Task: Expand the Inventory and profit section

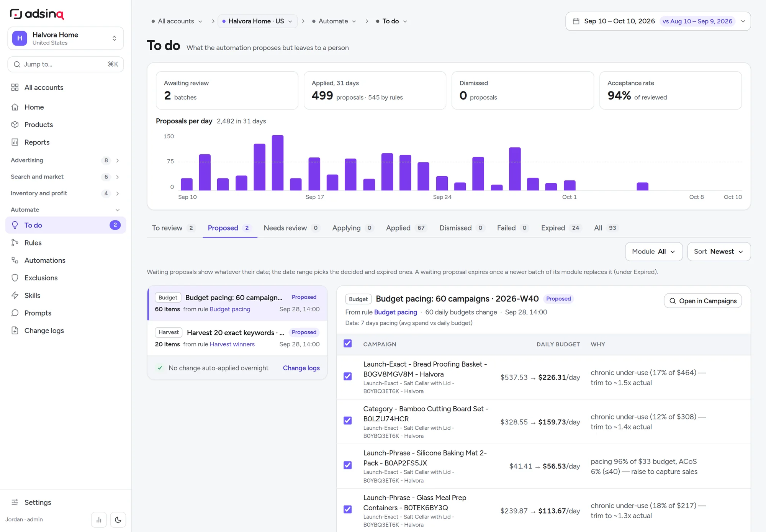Action: click(x=65, y=193)
